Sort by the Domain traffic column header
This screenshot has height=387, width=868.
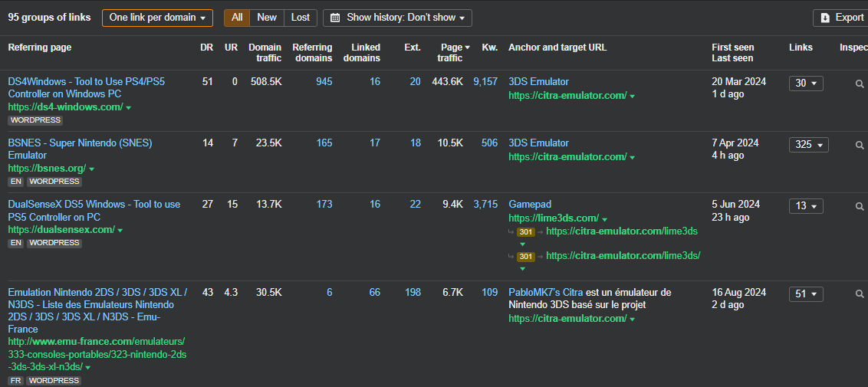(x=265, y=53)
